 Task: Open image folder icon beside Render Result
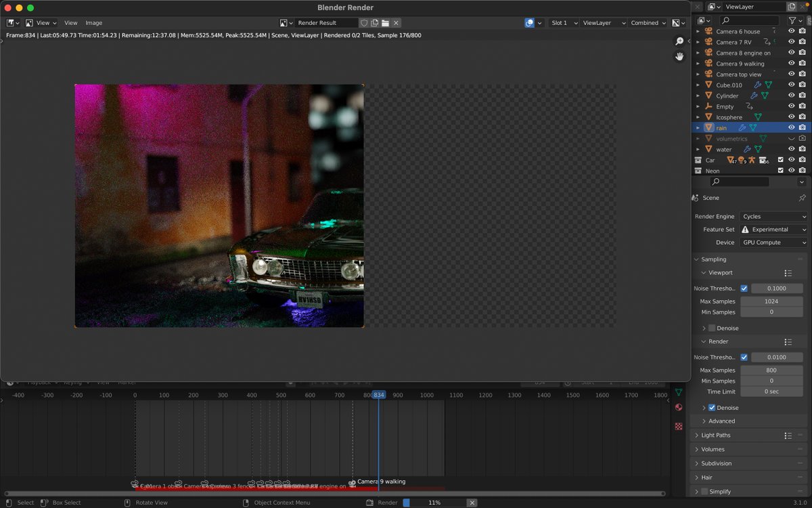[385, 23]
